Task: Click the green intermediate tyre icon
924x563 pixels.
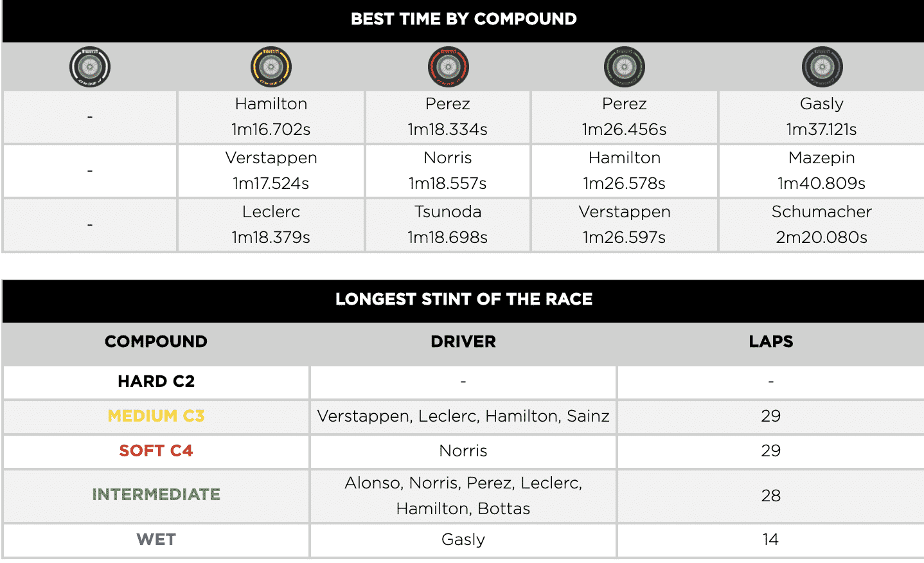Action: (625, 67)
